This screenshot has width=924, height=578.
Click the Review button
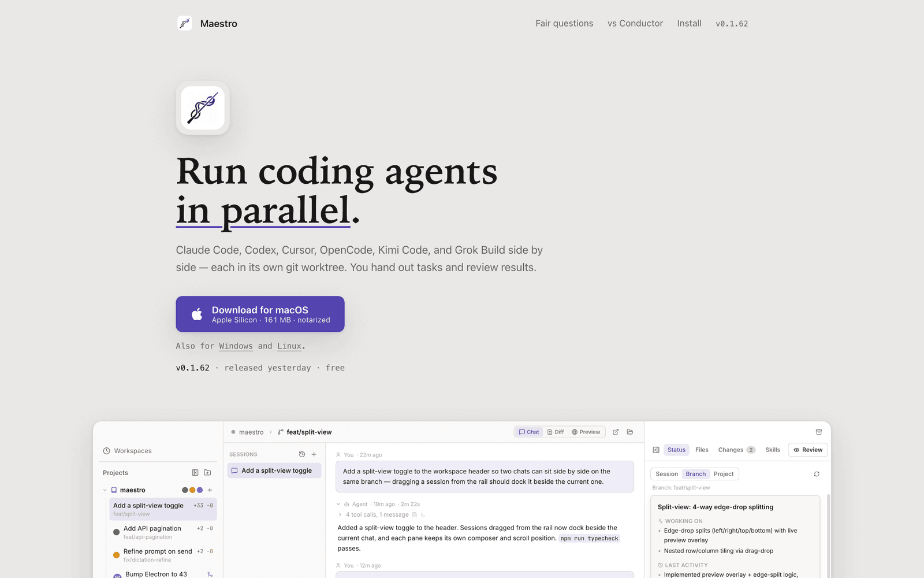click(x=808, y=450)
